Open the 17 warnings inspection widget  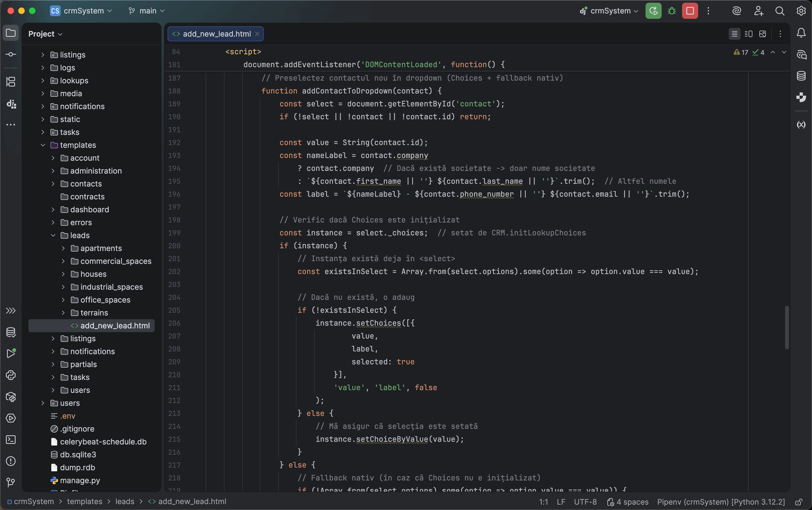click(741, 52)
